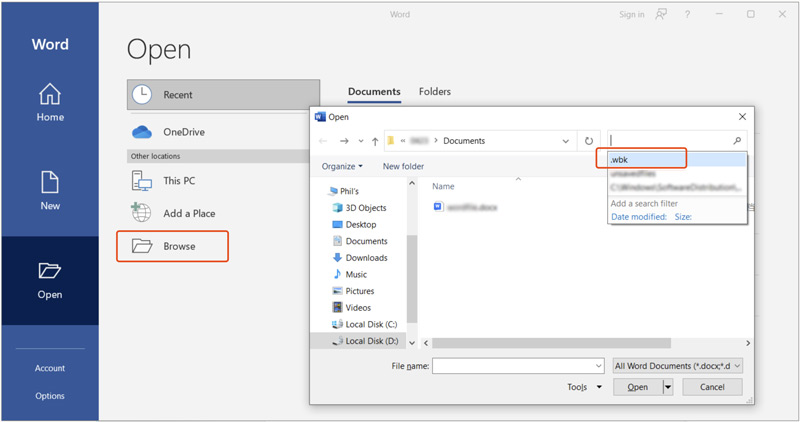Select Open in Word sidebar
The width and height of the screenshot is (800, 422).
49,281
